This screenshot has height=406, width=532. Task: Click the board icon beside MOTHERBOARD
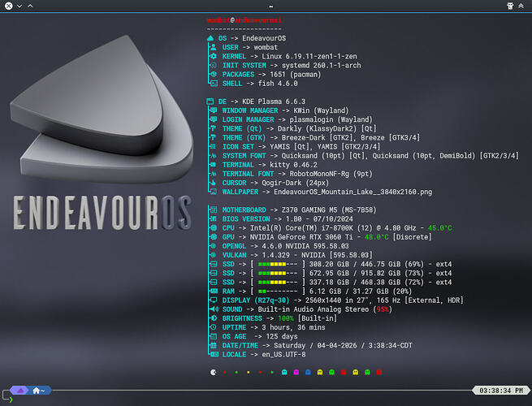[x=214, y=210]
